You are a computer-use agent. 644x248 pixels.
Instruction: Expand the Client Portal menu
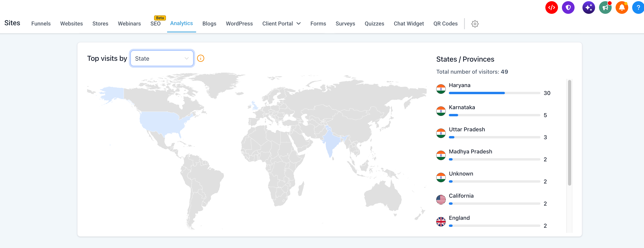[282, 23]
